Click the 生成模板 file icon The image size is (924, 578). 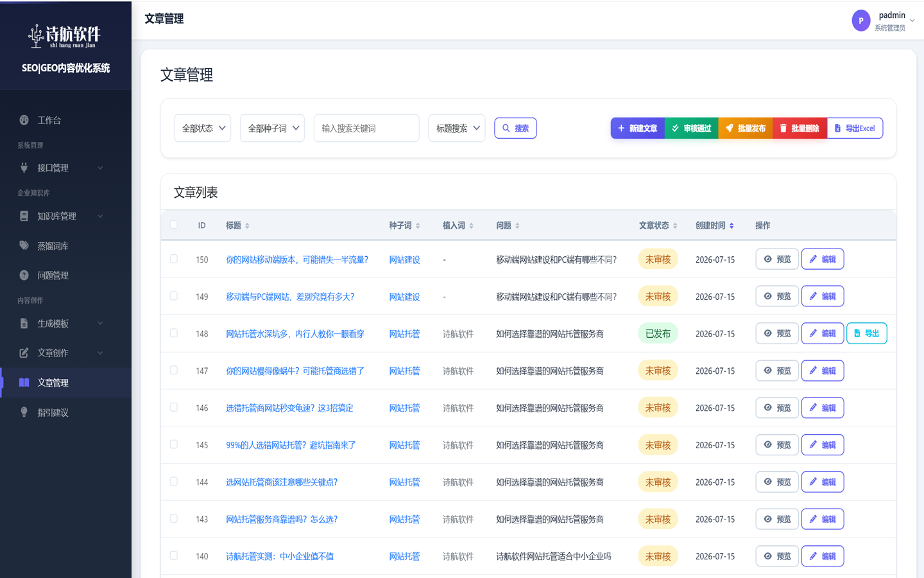pyautogui.click(x=24, y=323)
